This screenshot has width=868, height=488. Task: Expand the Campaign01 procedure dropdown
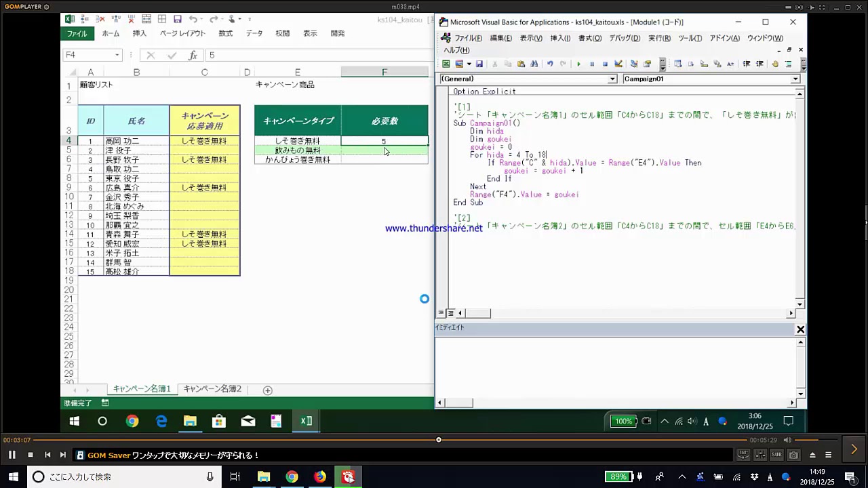click(795, 79)
